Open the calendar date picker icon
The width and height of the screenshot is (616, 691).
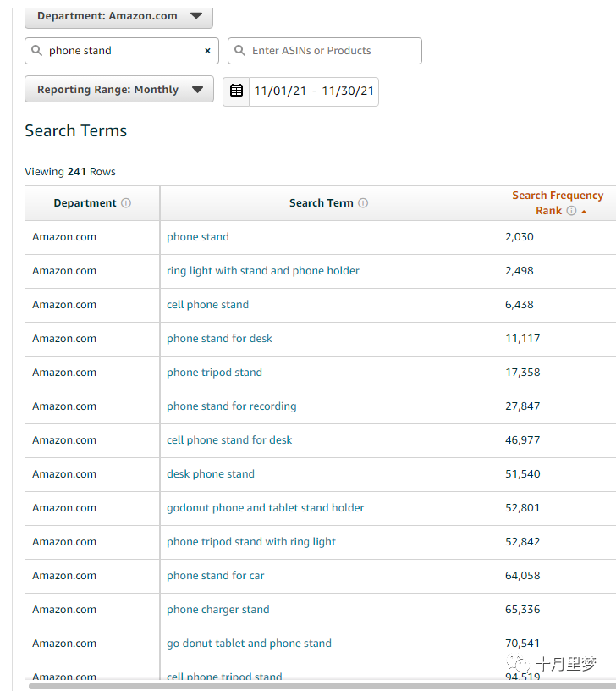236,91
